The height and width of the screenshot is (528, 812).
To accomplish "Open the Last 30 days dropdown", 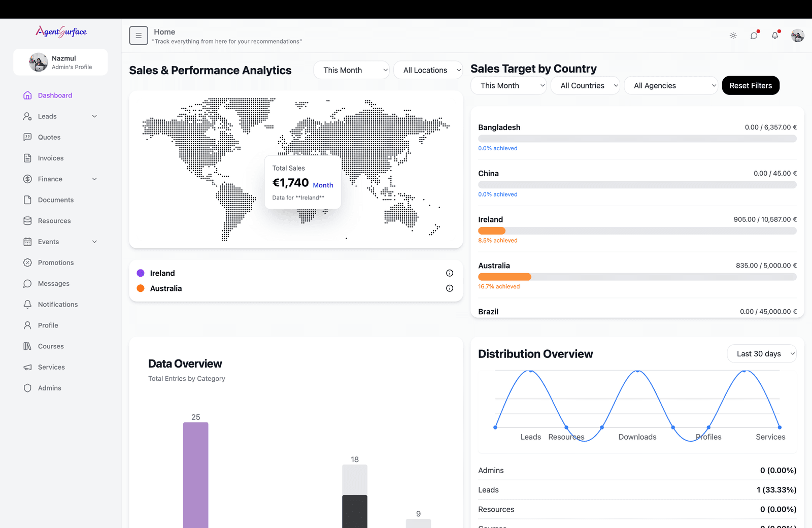I will (762, 354).
